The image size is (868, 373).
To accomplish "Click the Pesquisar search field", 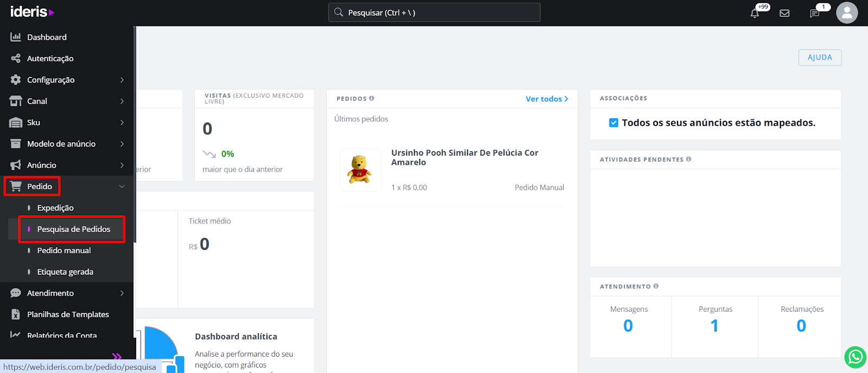I will (x=434, y=12).
